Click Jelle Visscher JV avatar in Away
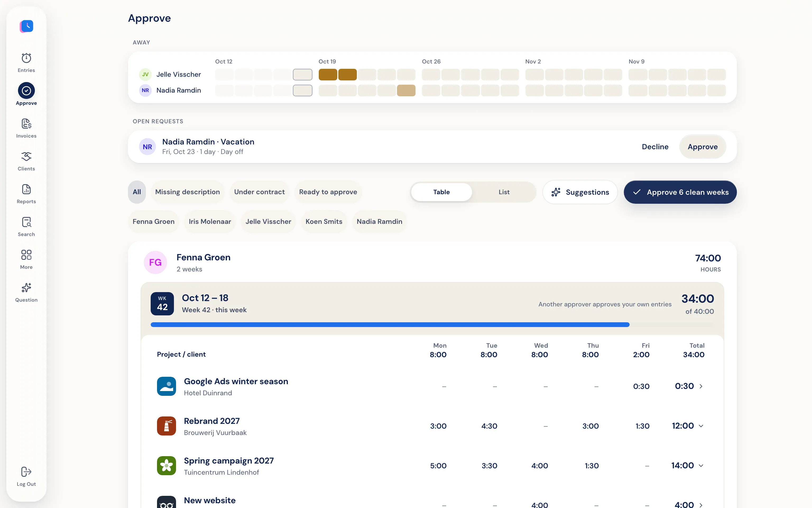 pos(145,74)
